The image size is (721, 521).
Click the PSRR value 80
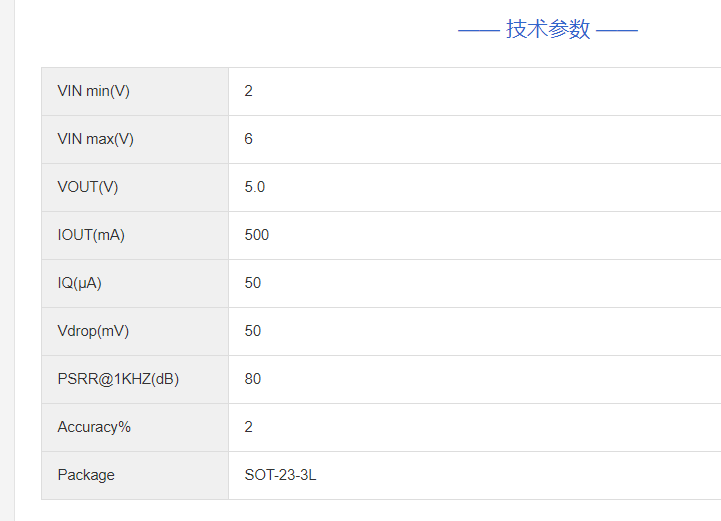click(x=253, y=379)
